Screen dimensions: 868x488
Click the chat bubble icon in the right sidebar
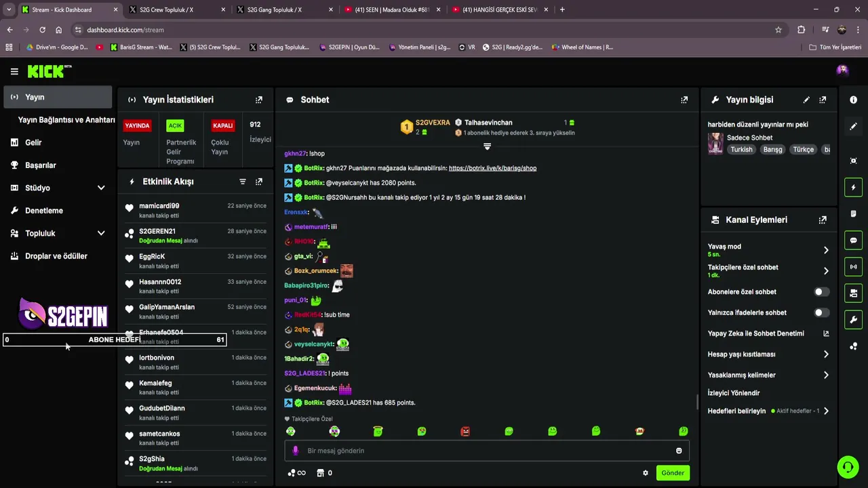coord(853,240)
